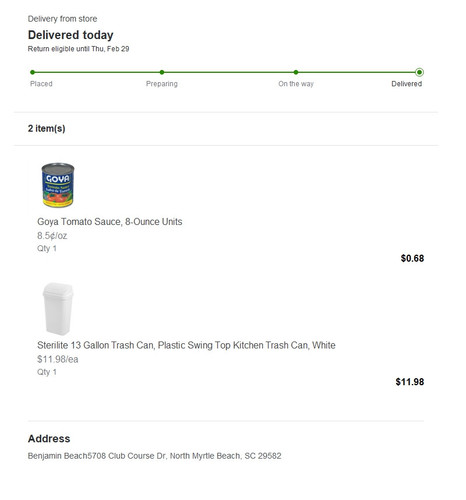The height and width of the screenshot is (500, 466).
Task: Click the Preparing progress dot
Action: click(x=162, y=72)
